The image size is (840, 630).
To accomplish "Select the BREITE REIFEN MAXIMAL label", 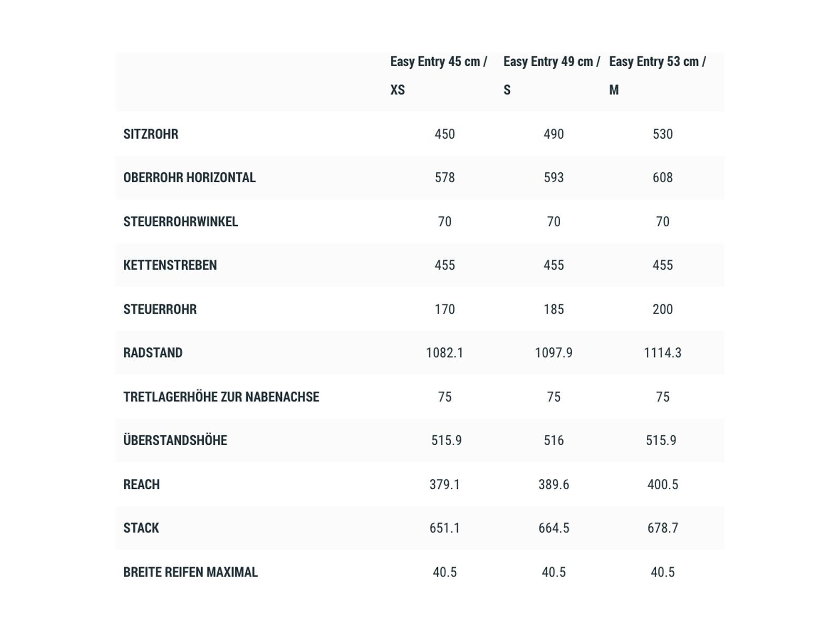I will coord(191,572).
